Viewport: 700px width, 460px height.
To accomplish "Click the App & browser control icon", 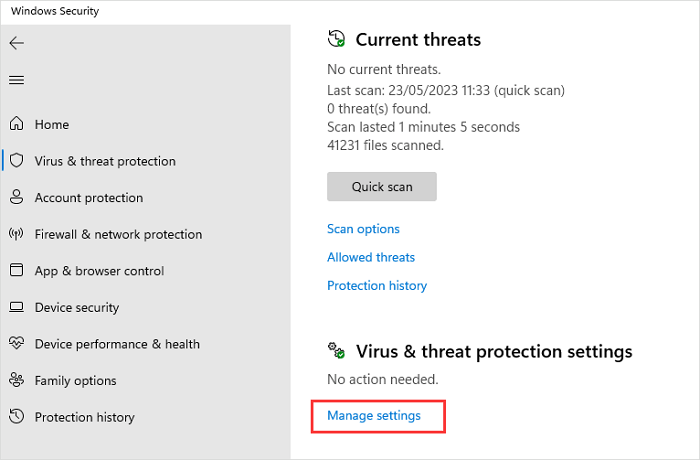I will (16, 271).
